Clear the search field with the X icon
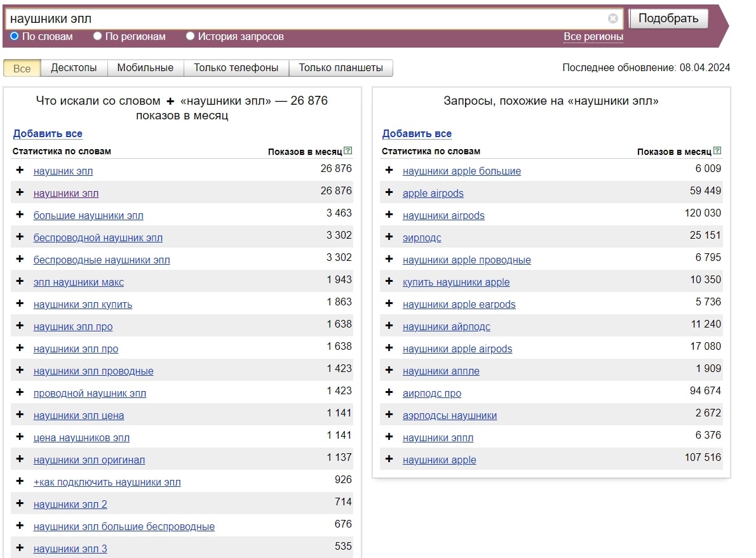This screenshot has height=558, width=756. point(613,18)
